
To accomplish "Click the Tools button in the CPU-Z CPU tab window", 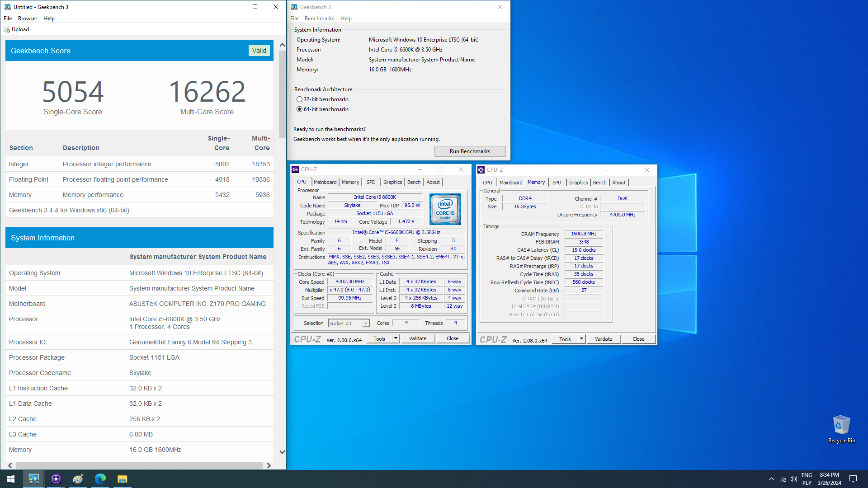I will [x=379, y=338].
